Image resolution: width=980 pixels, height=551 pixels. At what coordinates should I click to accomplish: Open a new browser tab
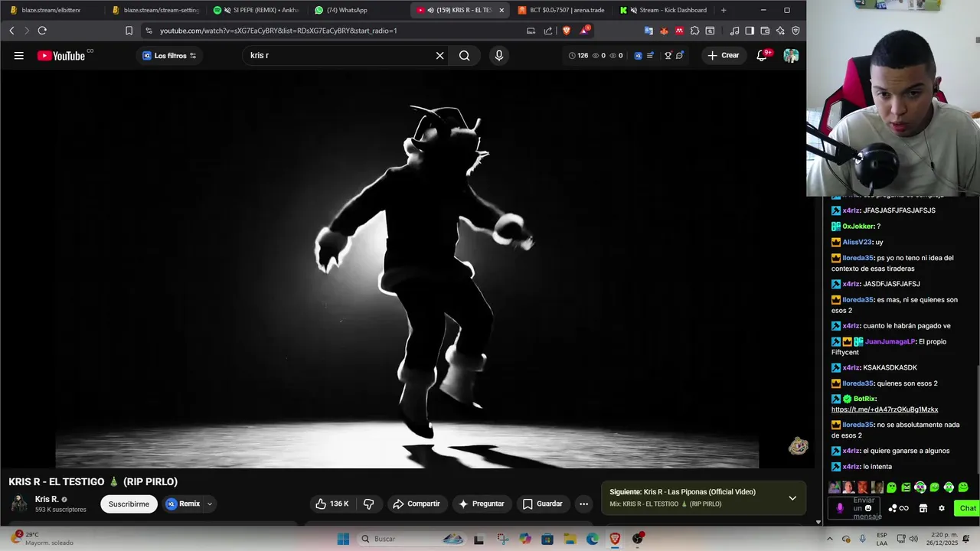(724, 10)
